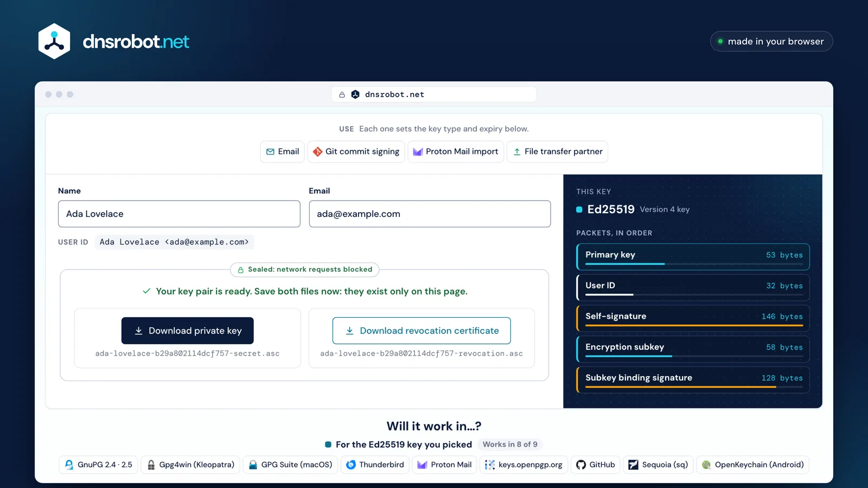Click the GitHub compatibility chip

pos(595,465)
